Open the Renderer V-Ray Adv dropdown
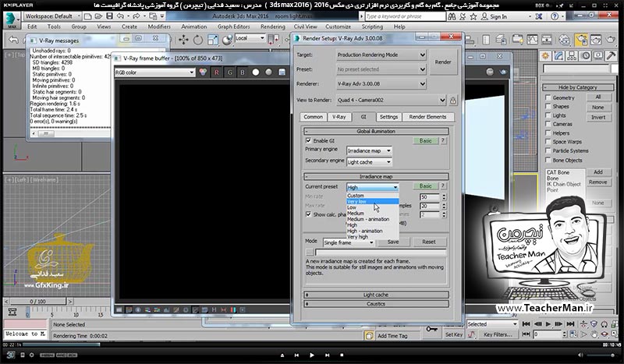Image resolution: width=624 pixels, height=364 pixels. pyautogui.click(x=381, y=84)
